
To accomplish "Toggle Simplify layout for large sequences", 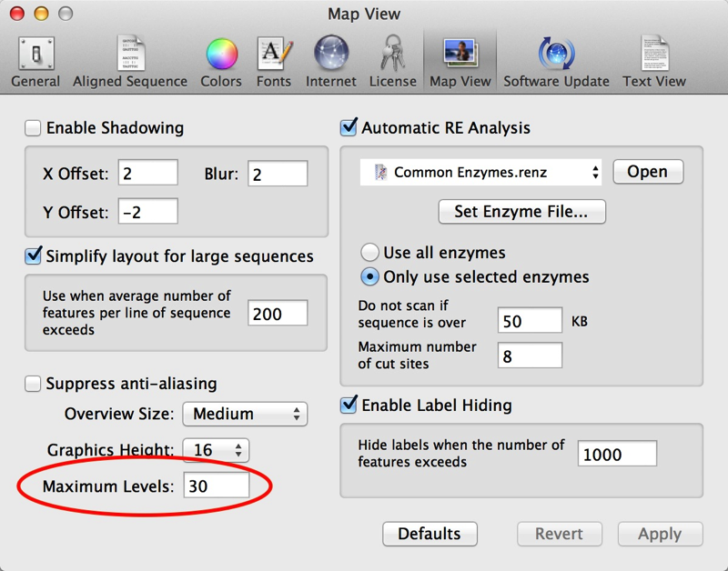I will (x=34, y=256).
